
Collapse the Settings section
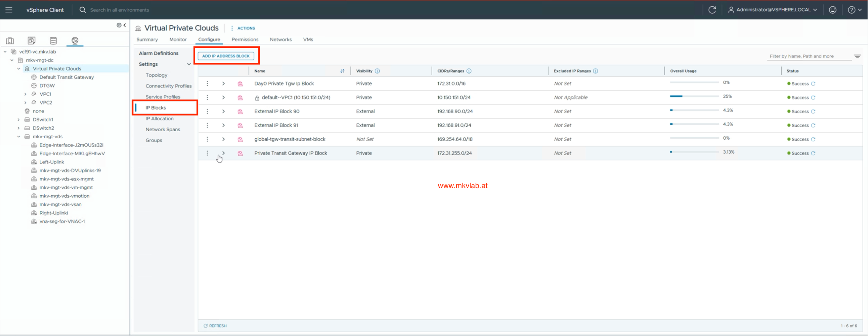click(x=189, y=64)
